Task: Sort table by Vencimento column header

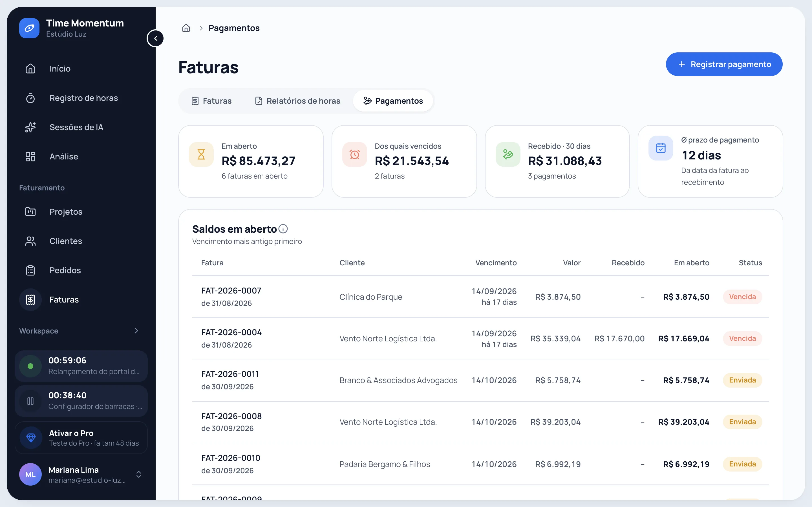Action: [x=496, y=263]
